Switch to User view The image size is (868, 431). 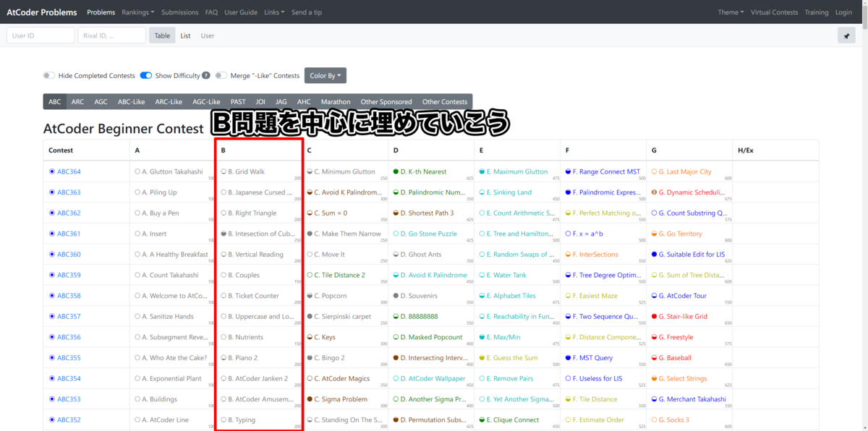(x=208, y=35)
